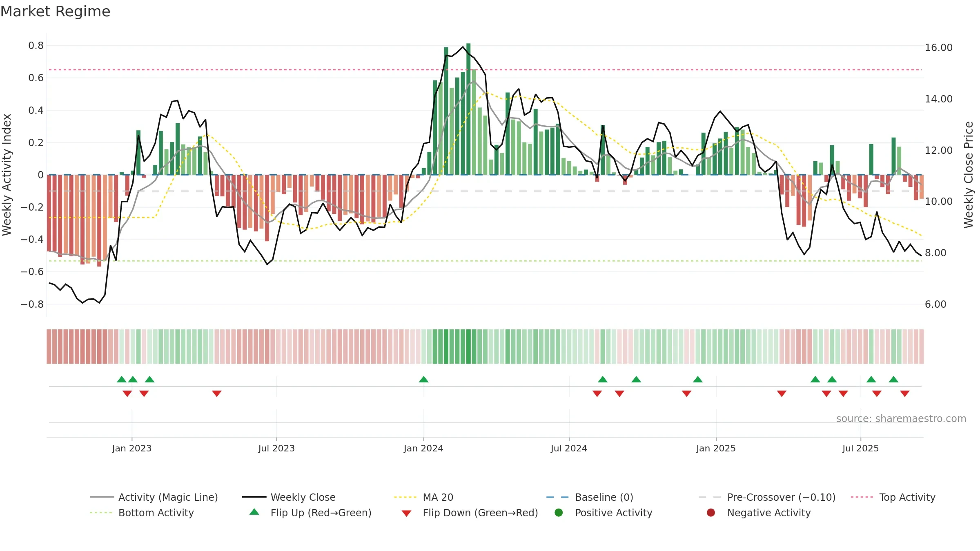Select the MA 20 legend entry

[x=424, y=497]
